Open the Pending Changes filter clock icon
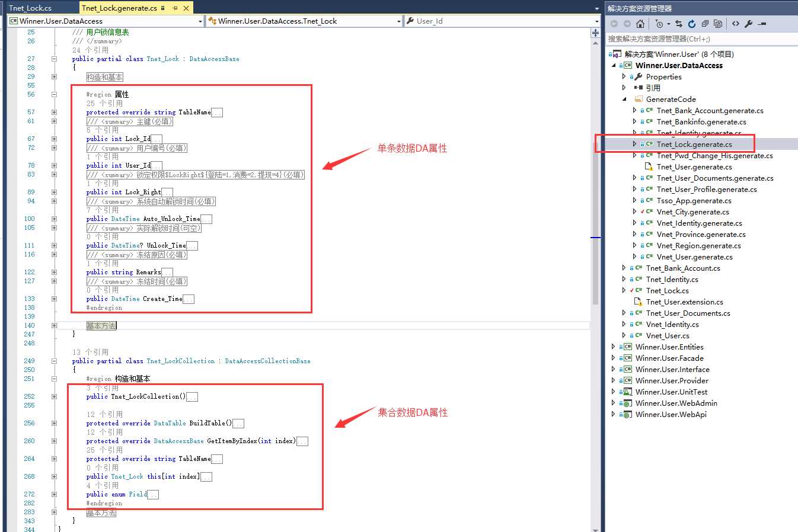The height and width of the screenshot is (532, 798). point(659,24)
